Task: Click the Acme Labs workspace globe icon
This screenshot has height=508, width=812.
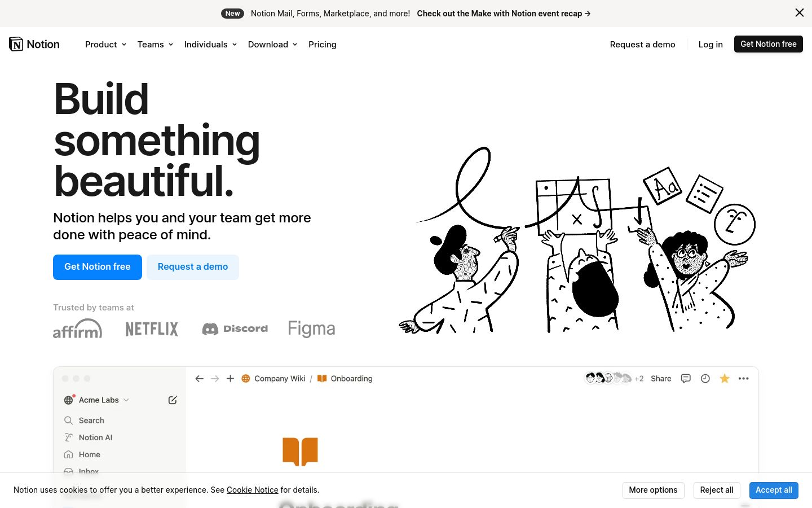Action: [69, 400]
